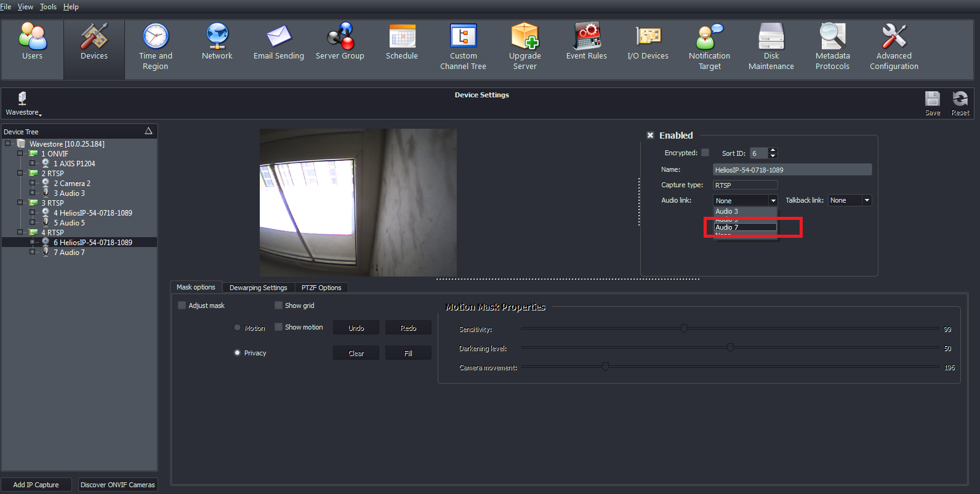Switch to the Dewarping Settings tab

click(258, 288)
